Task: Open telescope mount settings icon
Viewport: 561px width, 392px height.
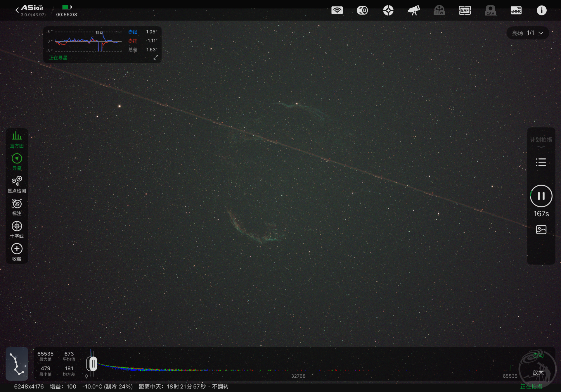Action: 414,11
